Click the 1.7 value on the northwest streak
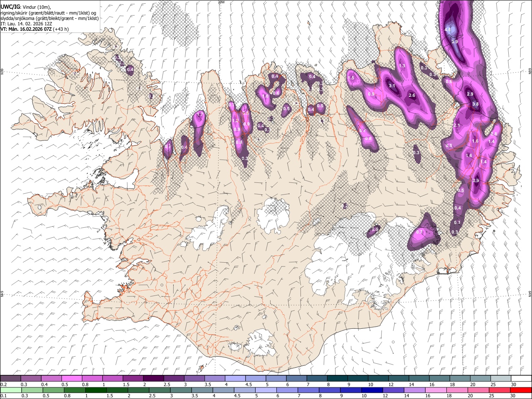 click(200, 115)
